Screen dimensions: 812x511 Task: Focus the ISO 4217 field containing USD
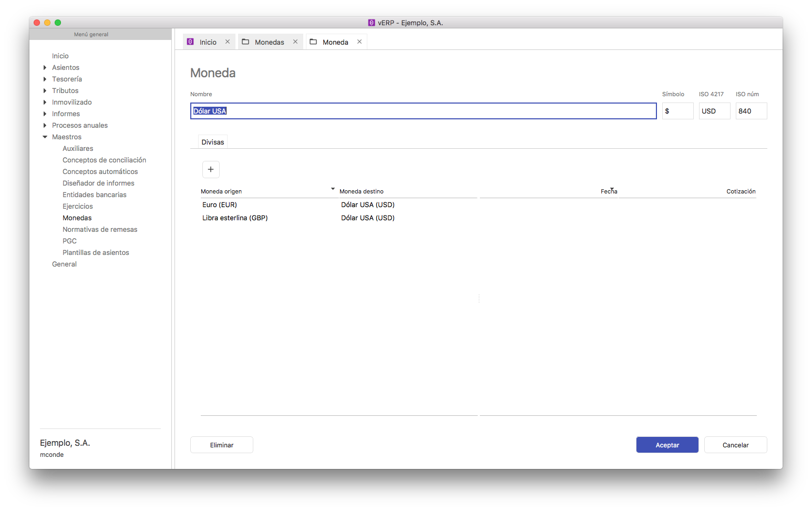(x=714, y=111)
